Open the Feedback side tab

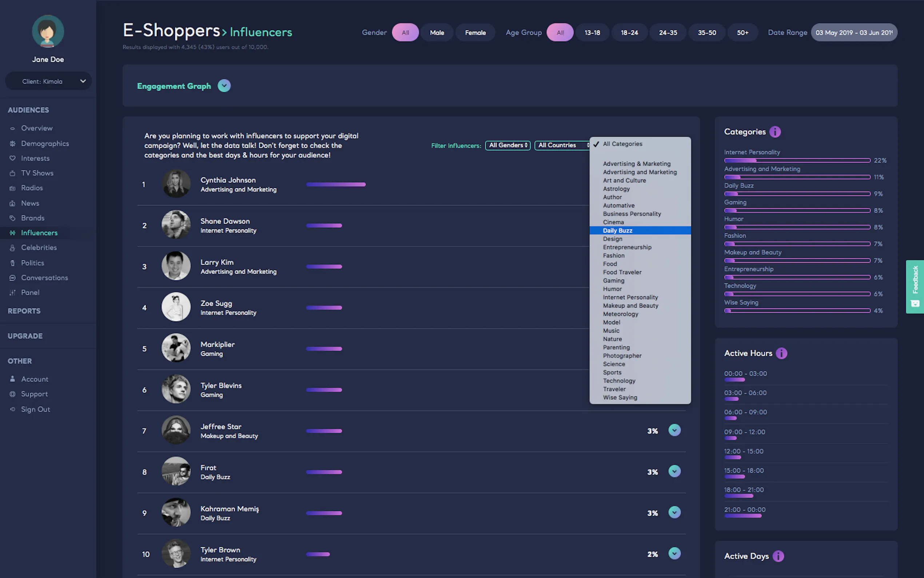point(915,286)
